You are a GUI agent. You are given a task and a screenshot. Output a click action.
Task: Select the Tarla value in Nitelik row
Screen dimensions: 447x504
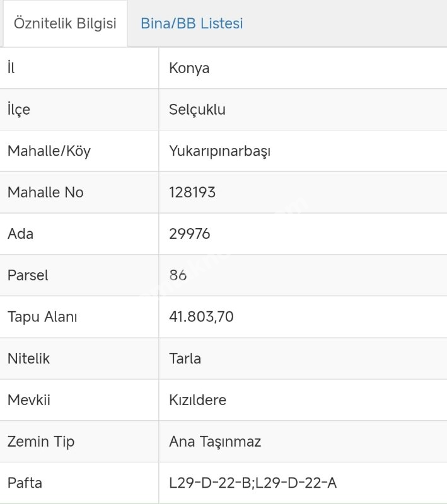click(185, 358)
